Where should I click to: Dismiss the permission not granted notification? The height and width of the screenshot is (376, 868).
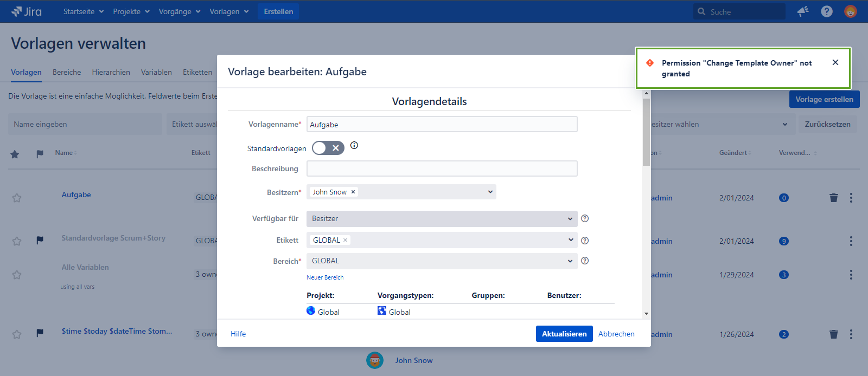pyautogui.click(x=835, y=62)
